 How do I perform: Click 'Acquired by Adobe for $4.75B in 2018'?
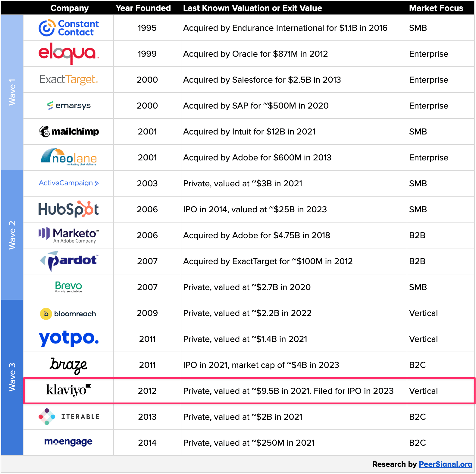coord(257,235)
